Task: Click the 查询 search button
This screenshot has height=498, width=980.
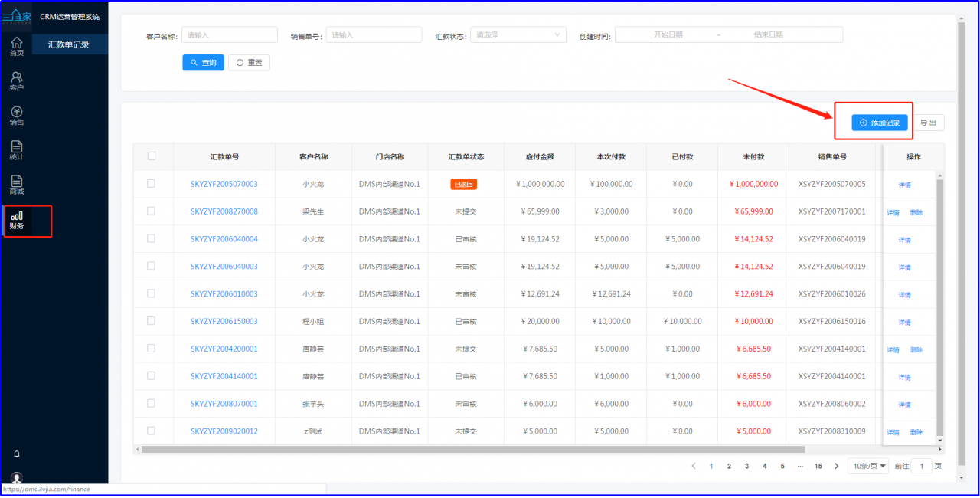Action: 203,63
